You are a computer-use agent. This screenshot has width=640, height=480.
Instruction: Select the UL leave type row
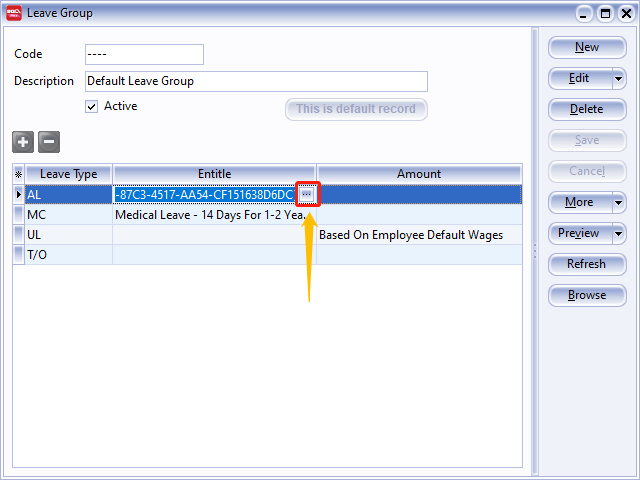point(68,235)
